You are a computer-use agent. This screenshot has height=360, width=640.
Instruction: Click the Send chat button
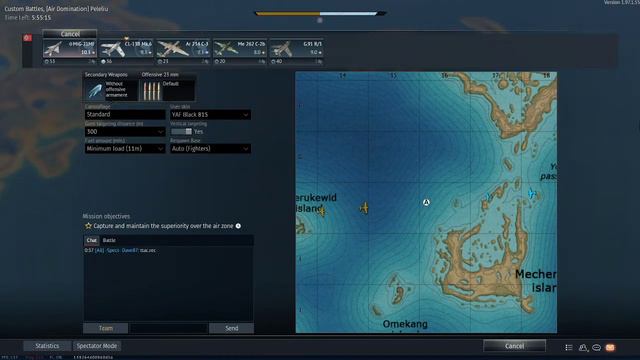pyautogui.click(x=231, y=328)
